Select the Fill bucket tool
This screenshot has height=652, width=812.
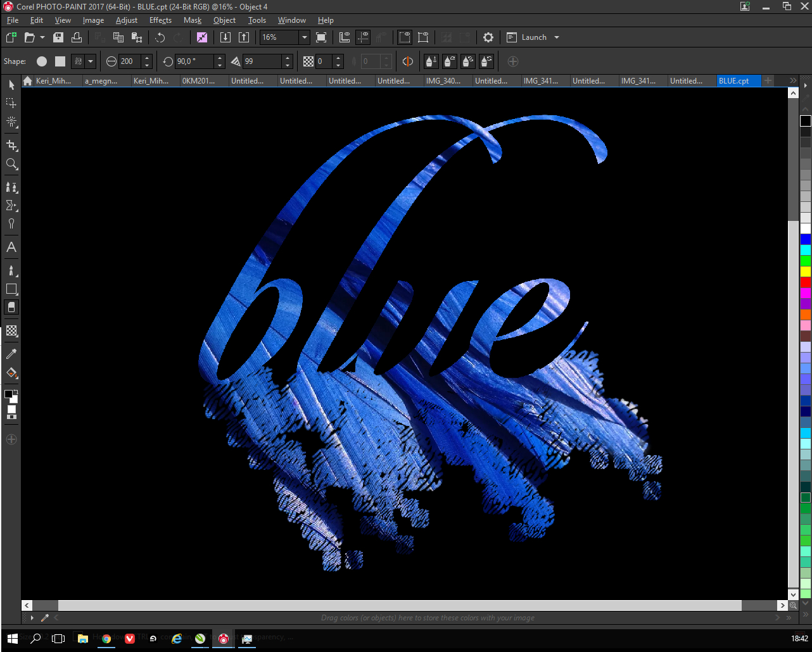pos(11,373)
